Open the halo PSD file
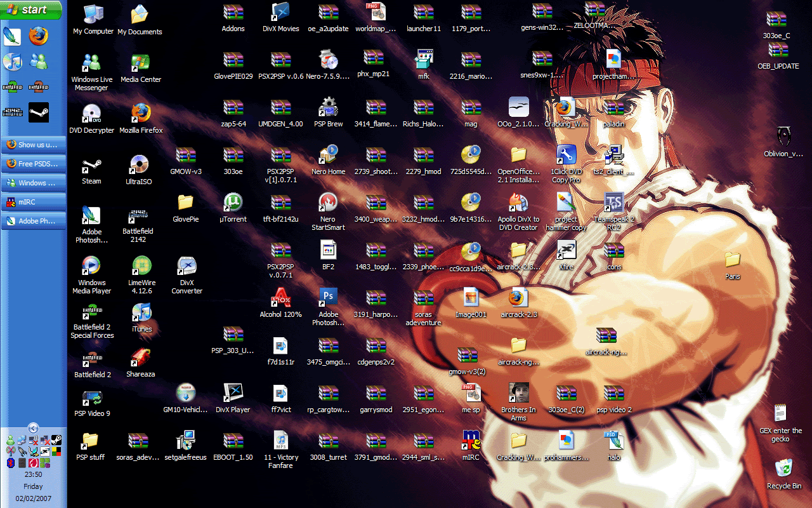812x508 pixels. click(613, 445)
